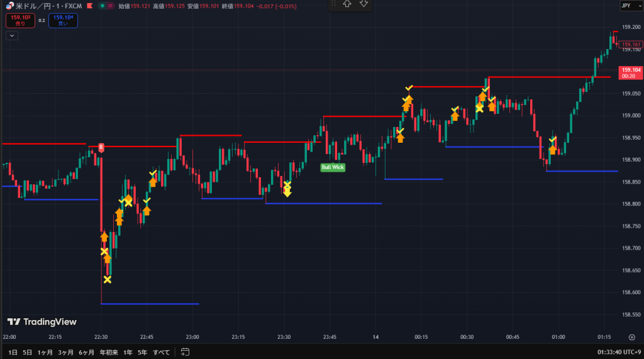The image size is (644, 359).
Task: Click the up arrow drawing tool icon
Action: [347, 4]
